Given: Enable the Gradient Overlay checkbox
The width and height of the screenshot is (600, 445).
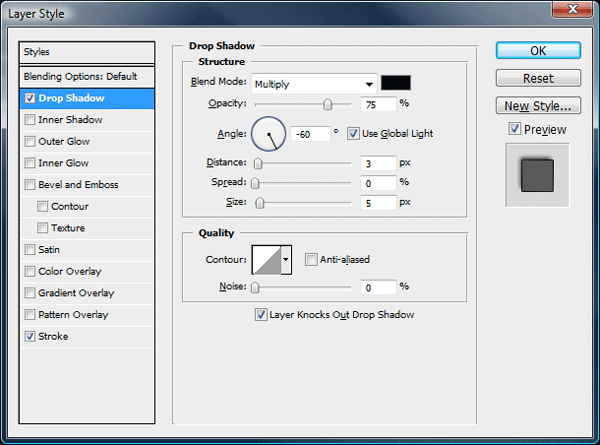Looking at the screenshot, I should point(30,293).
